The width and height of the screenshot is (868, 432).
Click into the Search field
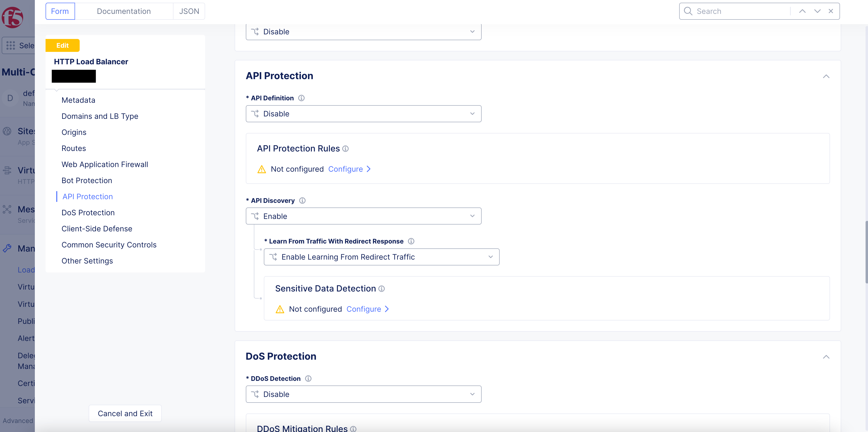click(x=741, y=11)
